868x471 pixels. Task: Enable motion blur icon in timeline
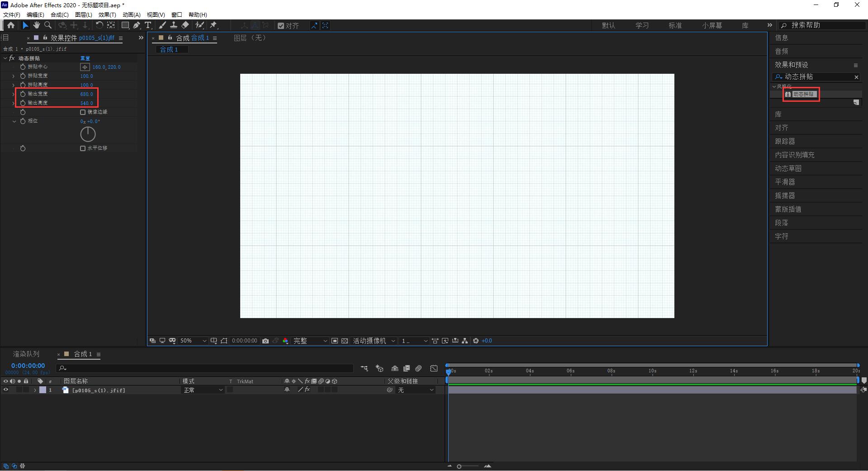418,368
